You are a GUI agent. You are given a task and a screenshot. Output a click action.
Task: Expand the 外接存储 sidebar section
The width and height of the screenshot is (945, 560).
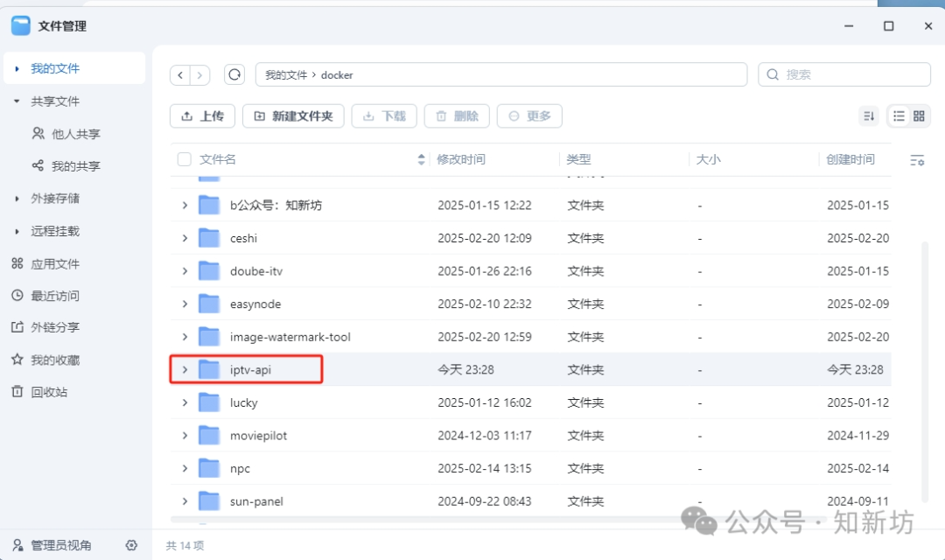point(17,199)
